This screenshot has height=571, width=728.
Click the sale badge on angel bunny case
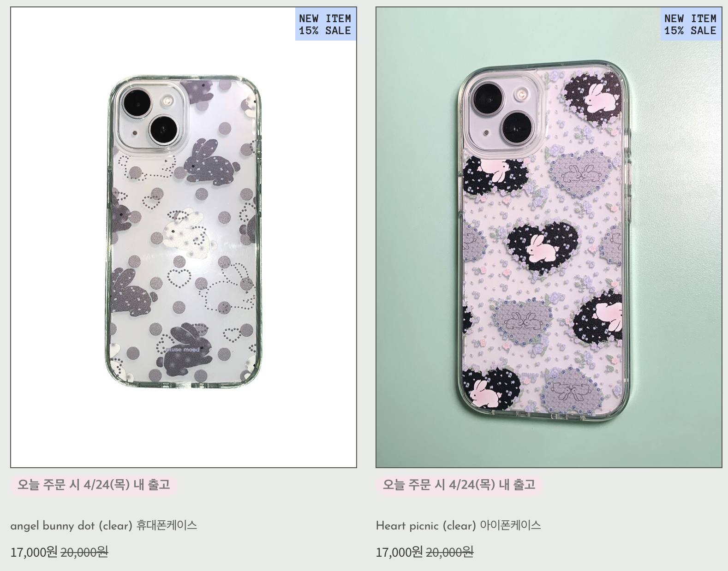coord(325,24)
